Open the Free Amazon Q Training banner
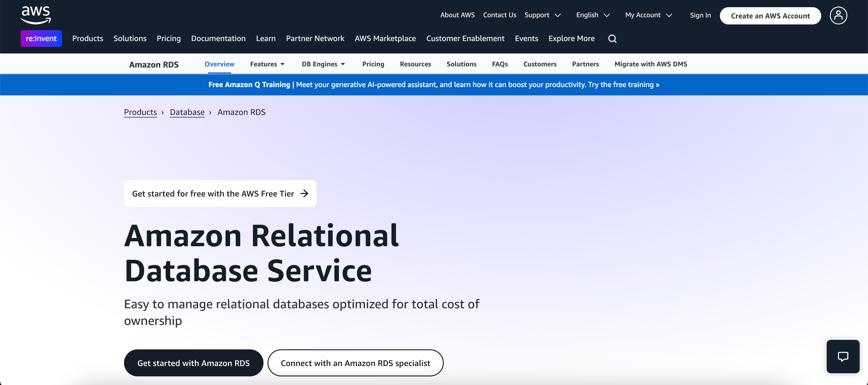This screenshot has width=868, height=385. (x=434, y=85)
